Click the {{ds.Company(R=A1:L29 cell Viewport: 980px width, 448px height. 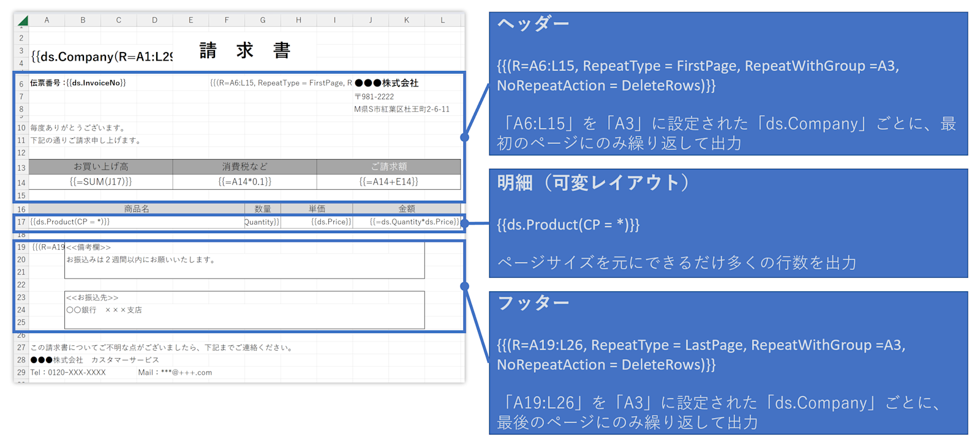pyautogui.click(x=102, y=57)
